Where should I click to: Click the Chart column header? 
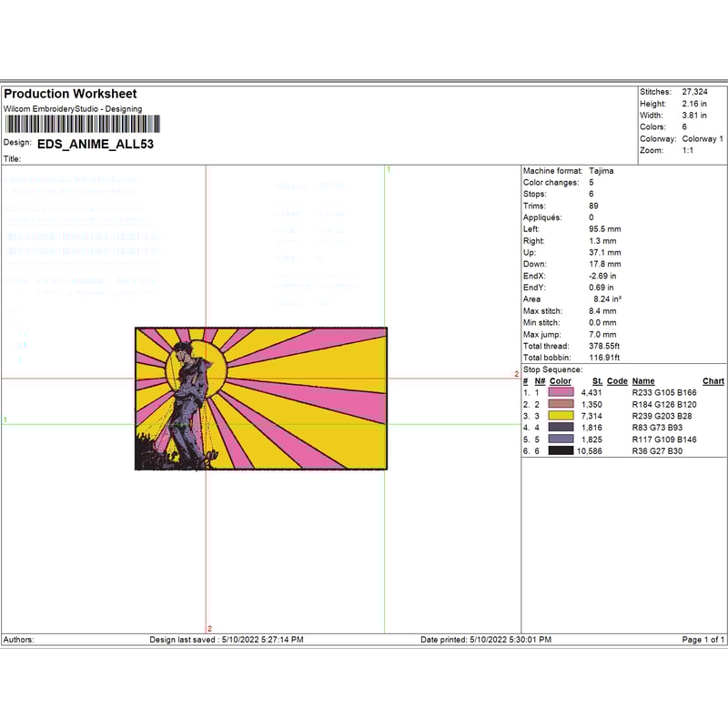coord(713,381)
